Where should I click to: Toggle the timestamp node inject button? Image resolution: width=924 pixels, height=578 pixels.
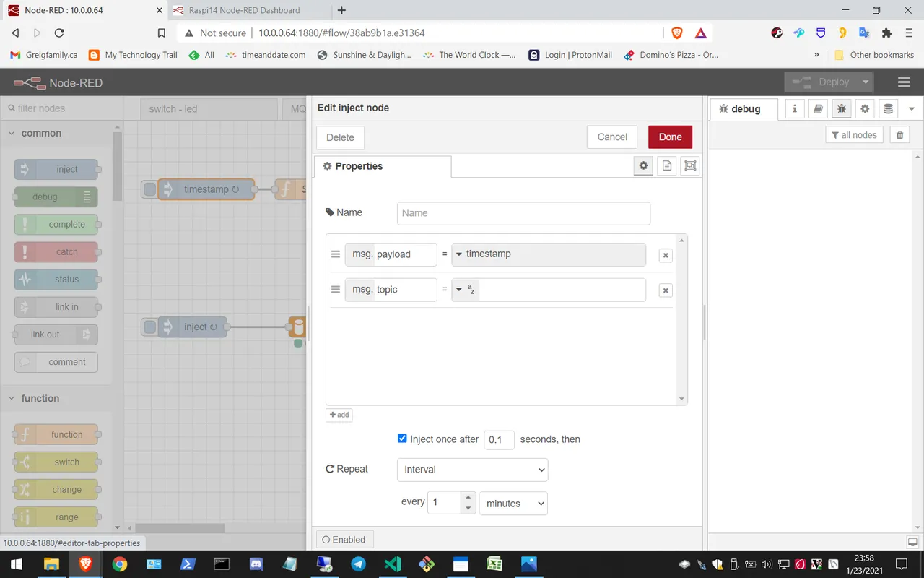(x=149, y=189)
